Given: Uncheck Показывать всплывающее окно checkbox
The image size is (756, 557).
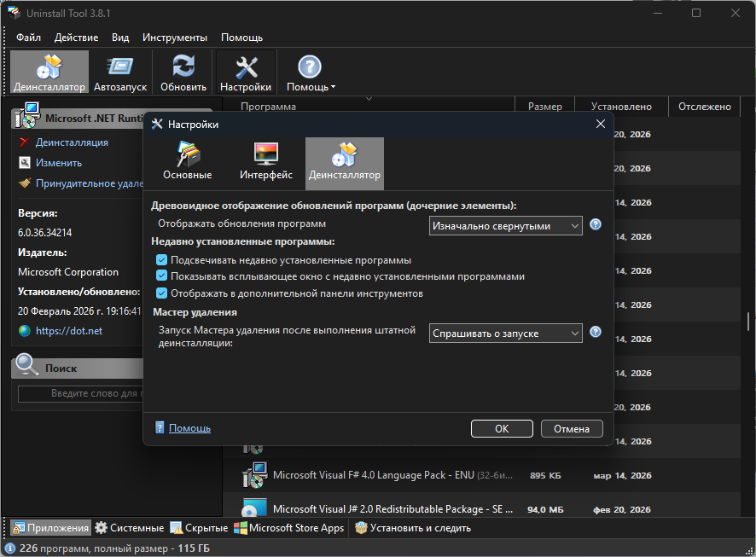Looking at the screenshot, I should (x=161, y=276).
